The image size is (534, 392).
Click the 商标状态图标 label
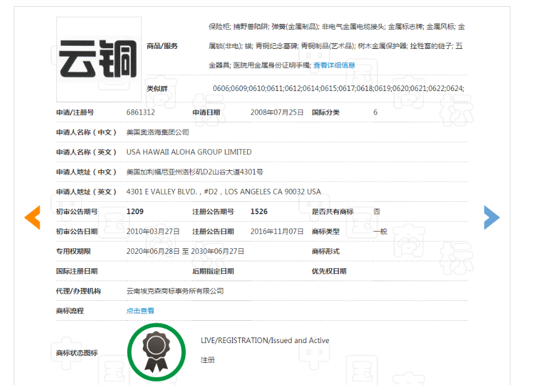point(77,353)
